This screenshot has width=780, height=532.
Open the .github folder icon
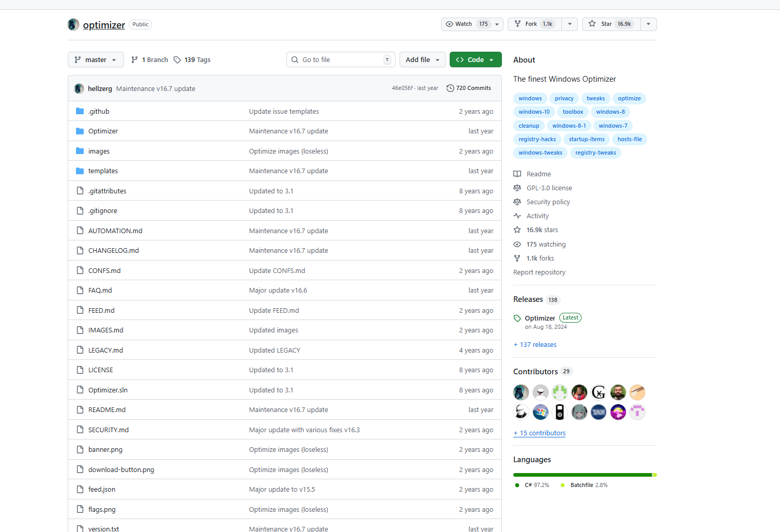click(80, 111)
